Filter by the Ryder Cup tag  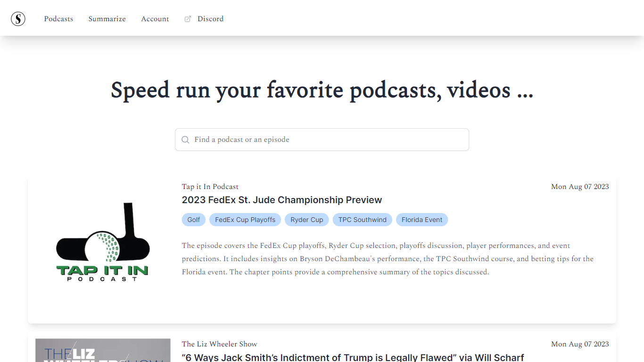[x=307, y=220]
